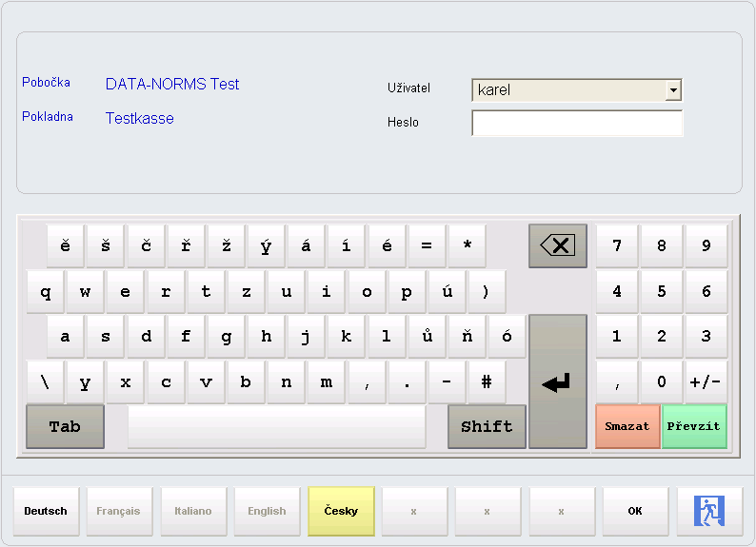Viewport: 756px width, 547px height.
Task: Tap the backslash key
Action: (x=46, y=381)
